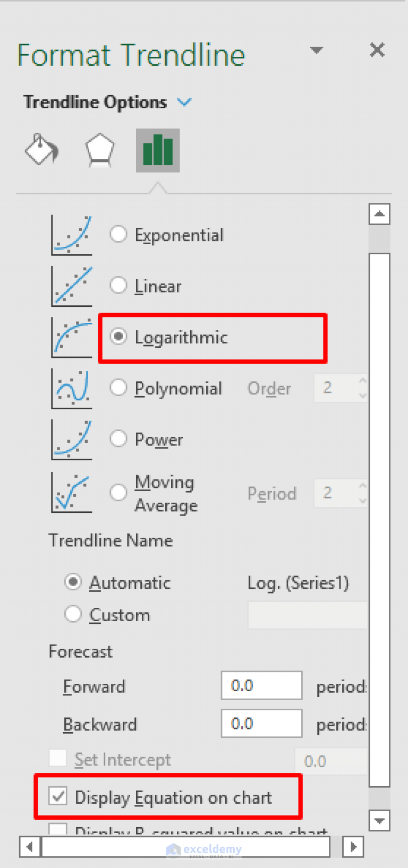Viewport: 408px width, 868px height.
Task: Click the Polynomial trendline preview thumbnail
Action: pyautogui.click(x=71, y=388)
